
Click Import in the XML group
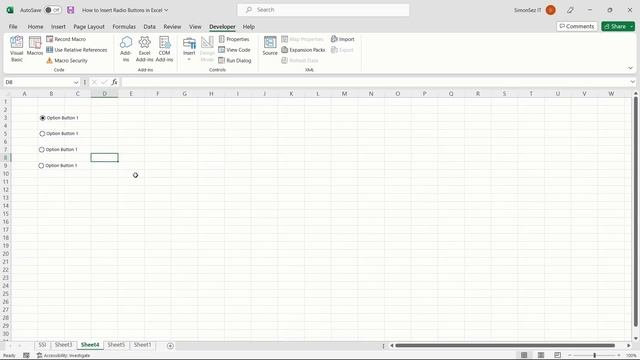pyautogui.click(x=342, y=39)
